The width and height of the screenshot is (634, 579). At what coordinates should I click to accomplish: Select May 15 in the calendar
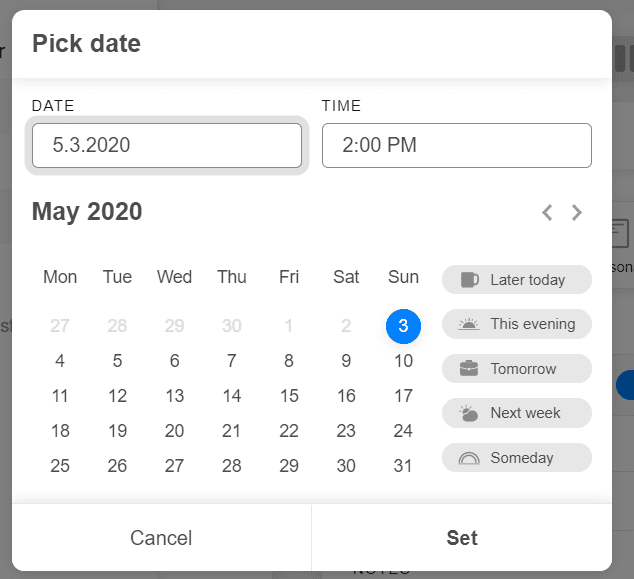pos(289,396)
